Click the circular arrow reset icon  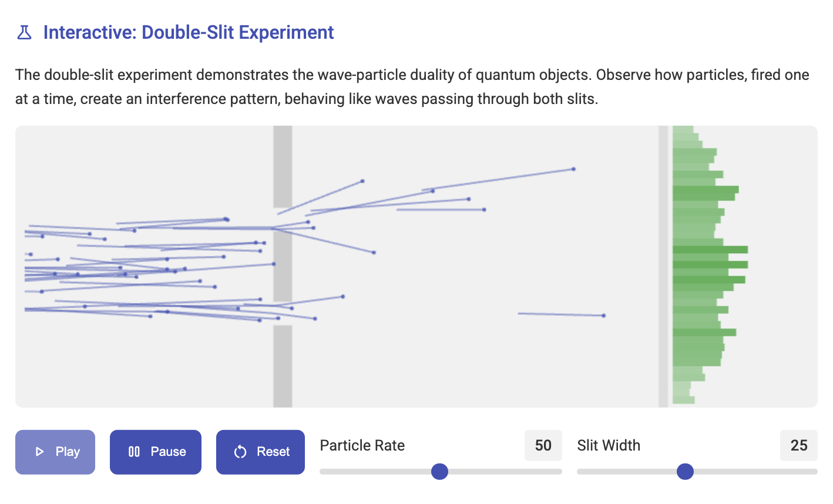pos(240,452)
